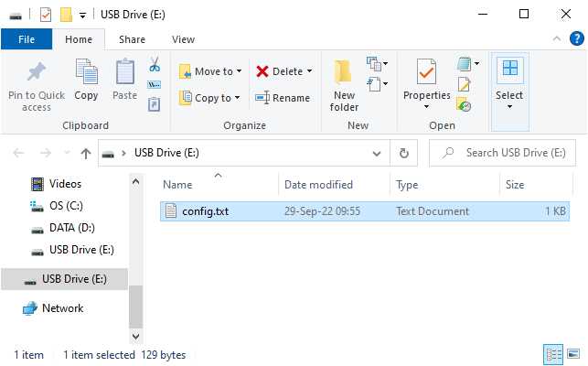This screenshot has height=366, width=588.
Task: Switch to the Share ribbon tab
Action: point(132,39)
